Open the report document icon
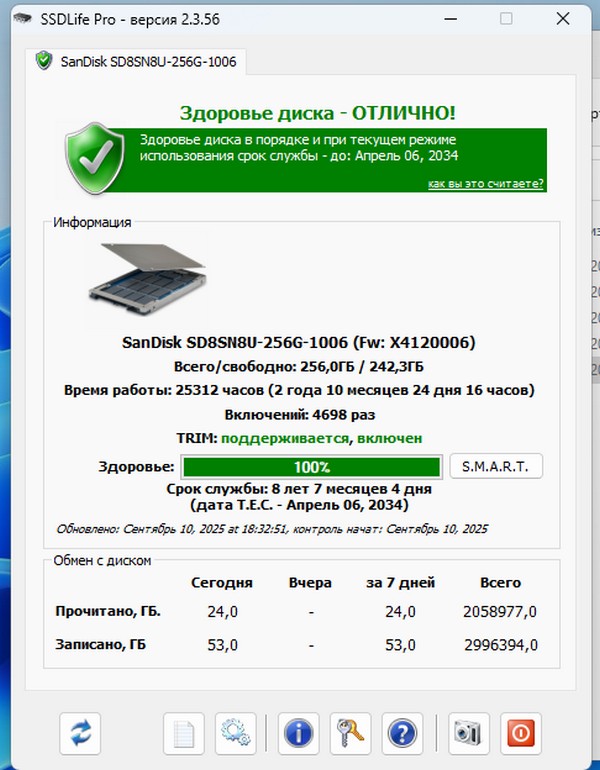The image size is (600, 770). coord(184,734)
